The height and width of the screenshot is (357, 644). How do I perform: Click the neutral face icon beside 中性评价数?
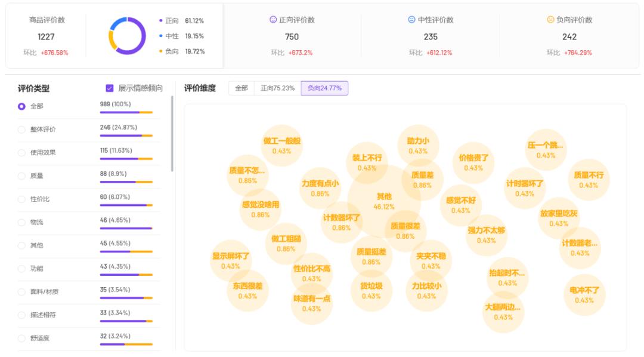click(411, 20)
